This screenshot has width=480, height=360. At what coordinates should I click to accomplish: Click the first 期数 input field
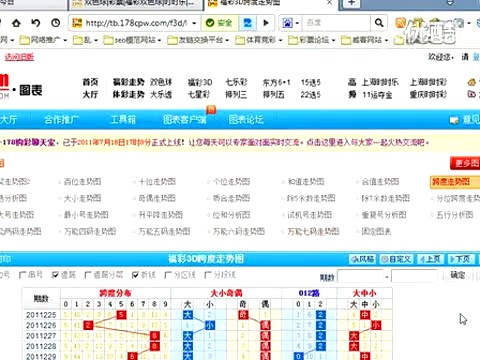[360, 276]
